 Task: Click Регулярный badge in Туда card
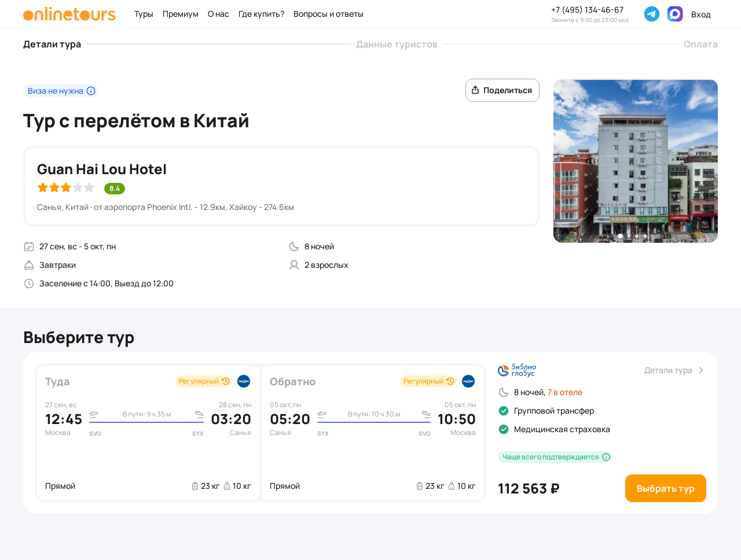tap(204, 381)
